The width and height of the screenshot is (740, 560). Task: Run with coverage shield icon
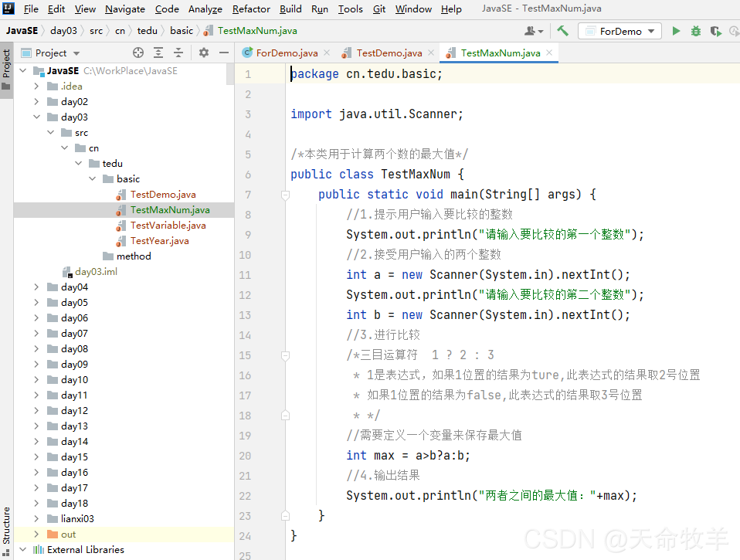[x=715, y=31]
